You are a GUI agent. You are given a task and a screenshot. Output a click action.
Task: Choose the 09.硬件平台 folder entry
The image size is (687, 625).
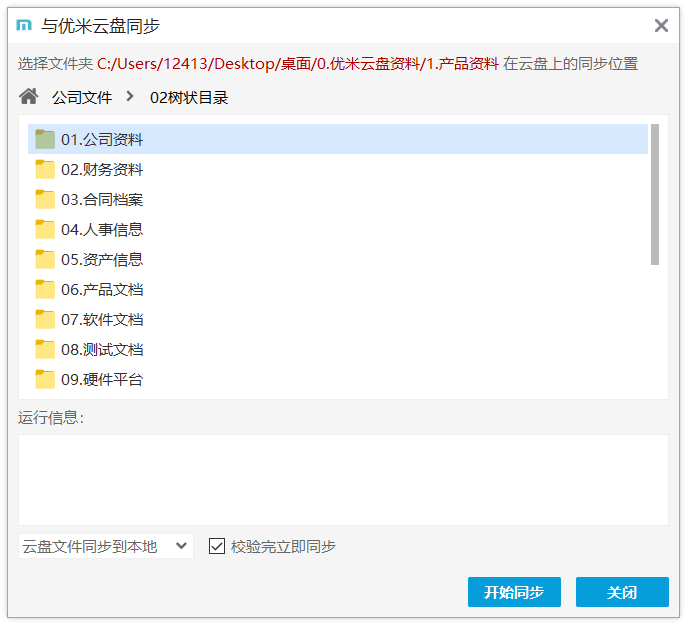tap(338, 380)
